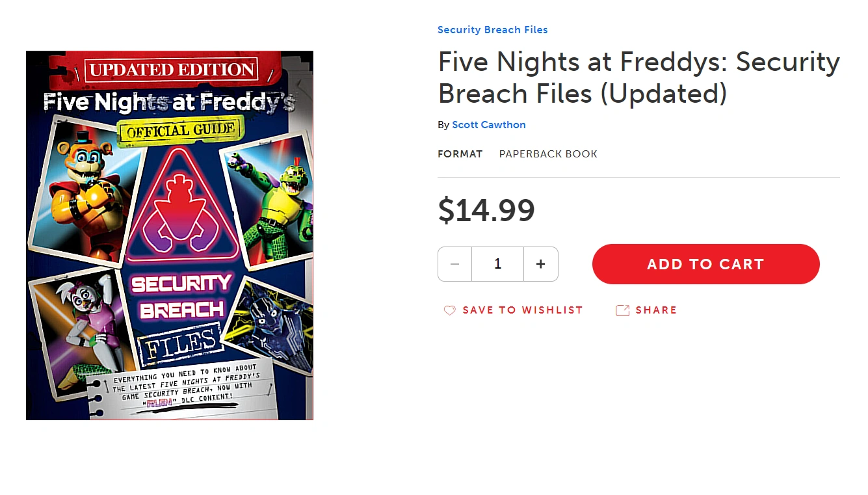Visit author page for Scott Cawthon
This screenshot has width=868, height=495.
489,124
